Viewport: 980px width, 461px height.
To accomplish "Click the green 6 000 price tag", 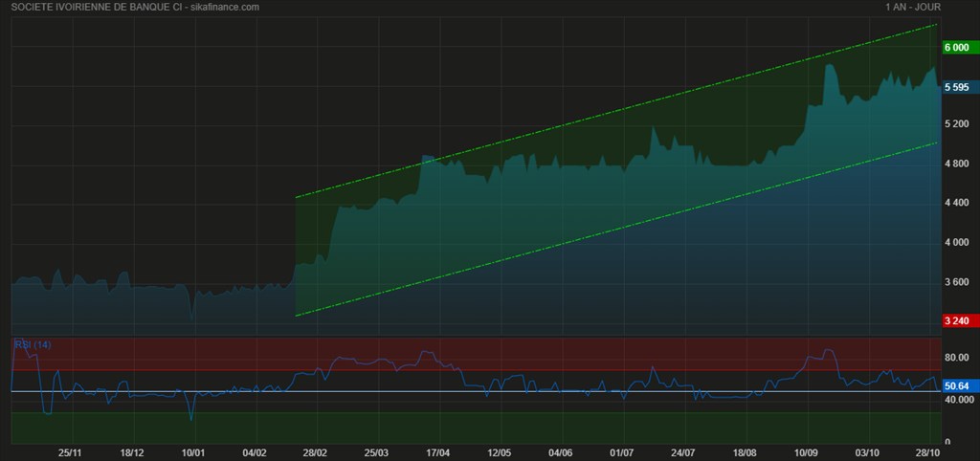I will pyautogui.click(x=959, y=47).
